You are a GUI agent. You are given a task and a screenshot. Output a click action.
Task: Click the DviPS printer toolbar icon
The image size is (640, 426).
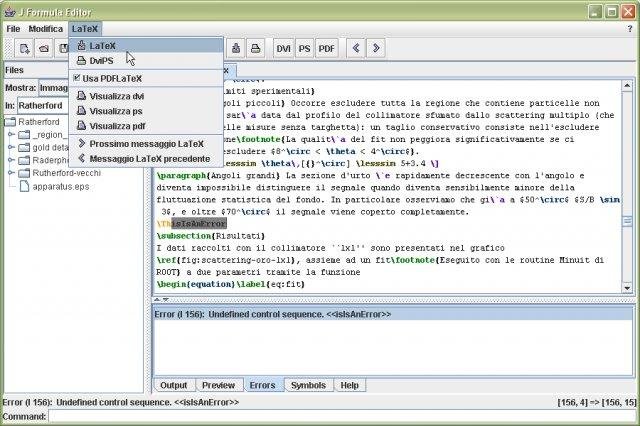(255, 48)
